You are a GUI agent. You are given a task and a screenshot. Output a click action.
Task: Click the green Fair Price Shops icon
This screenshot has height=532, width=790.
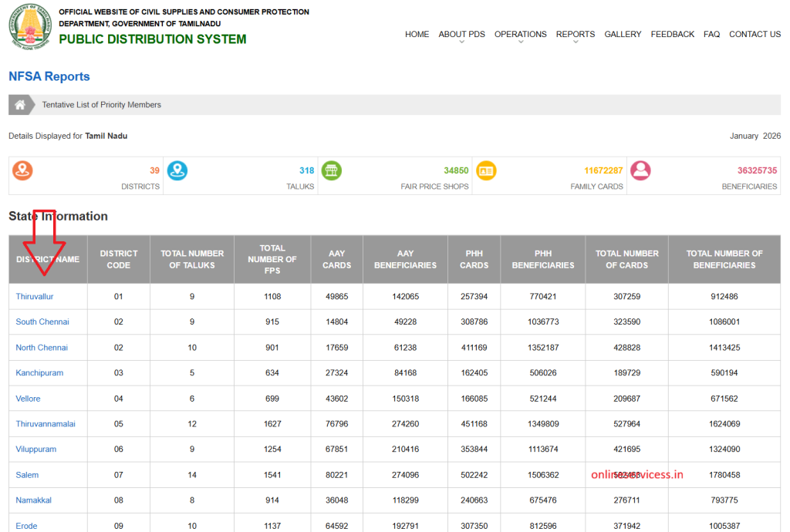tap(332, 171)
